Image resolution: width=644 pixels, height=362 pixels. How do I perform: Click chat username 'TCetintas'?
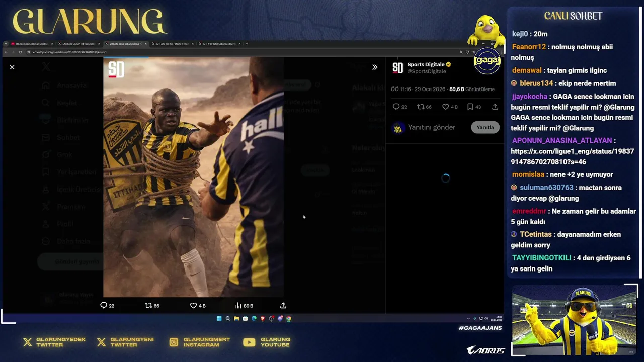click(x=536, y=234)
